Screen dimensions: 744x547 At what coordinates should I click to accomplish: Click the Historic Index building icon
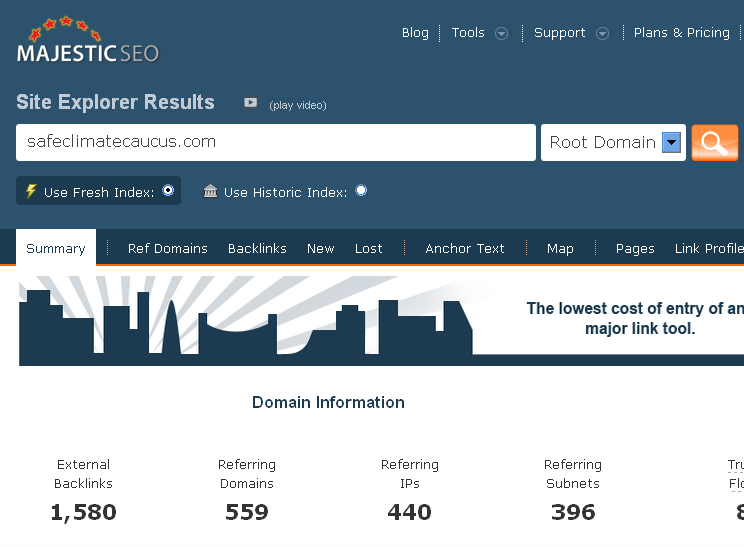click(x=210, y=191)
